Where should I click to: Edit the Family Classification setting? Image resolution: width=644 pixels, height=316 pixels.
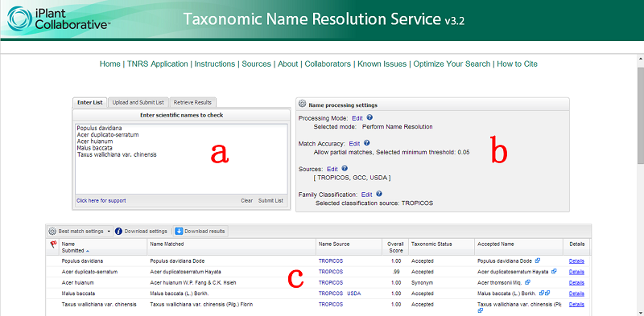(x=367, y=195)
